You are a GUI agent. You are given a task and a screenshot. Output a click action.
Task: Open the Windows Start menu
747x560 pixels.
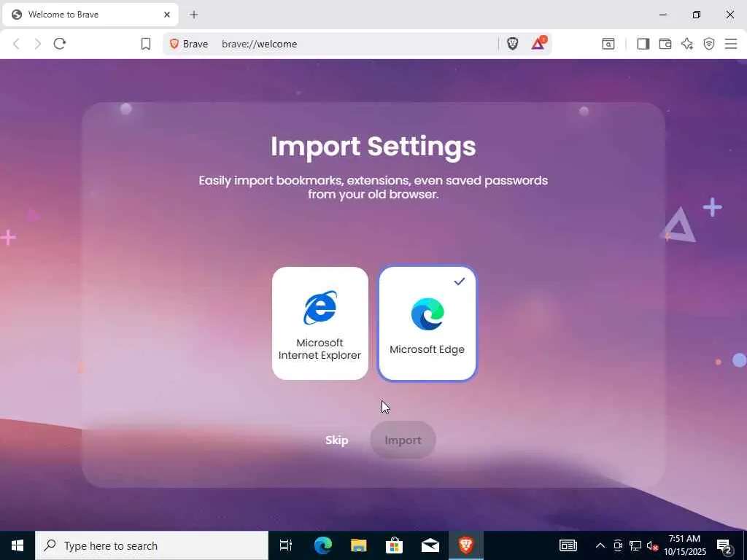pyautogui.click(x=18, y=545)
